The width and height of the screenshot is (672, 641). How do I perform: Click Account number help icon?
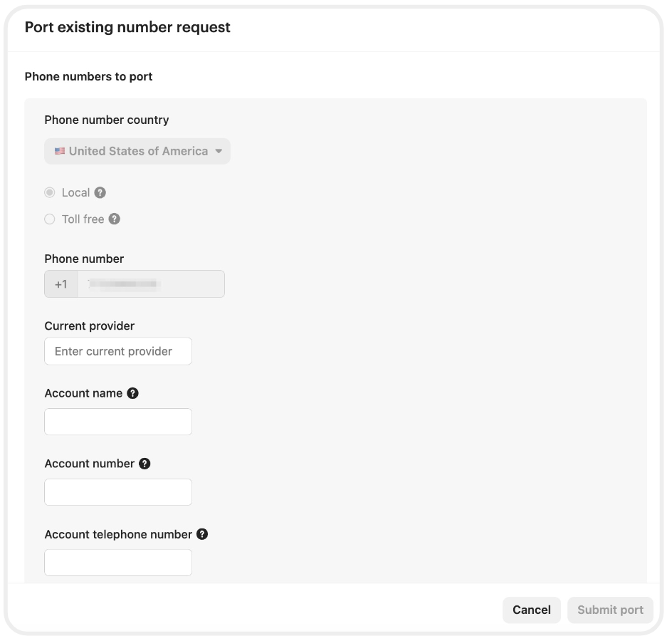click(x=145, y=464)
